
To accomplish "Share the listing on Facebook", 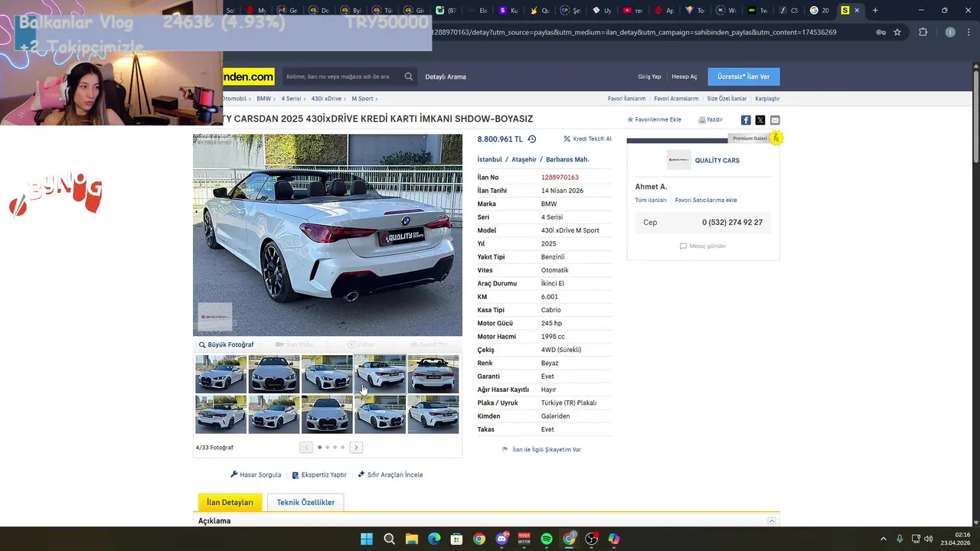I will (746, 120).
